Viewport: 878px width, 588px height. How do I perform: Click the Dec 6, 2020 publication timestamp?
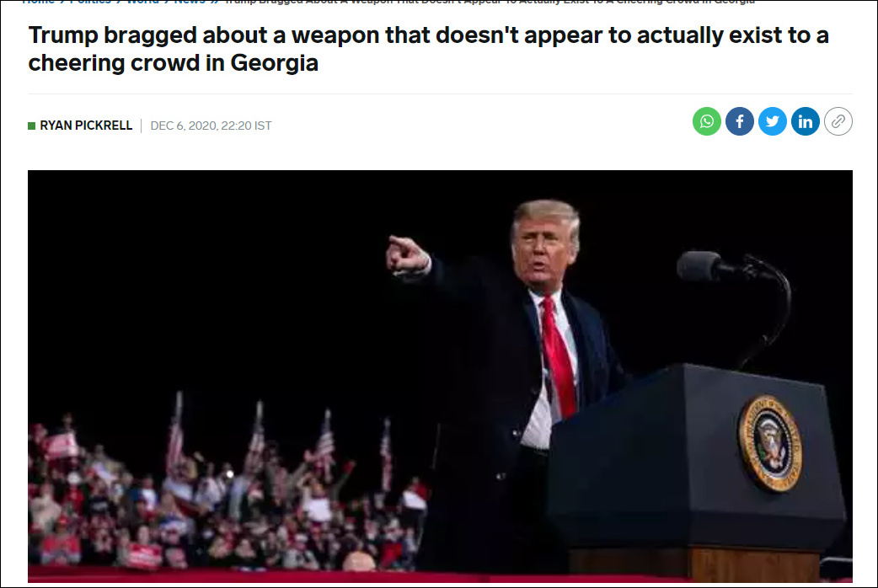tap(211, 126)
